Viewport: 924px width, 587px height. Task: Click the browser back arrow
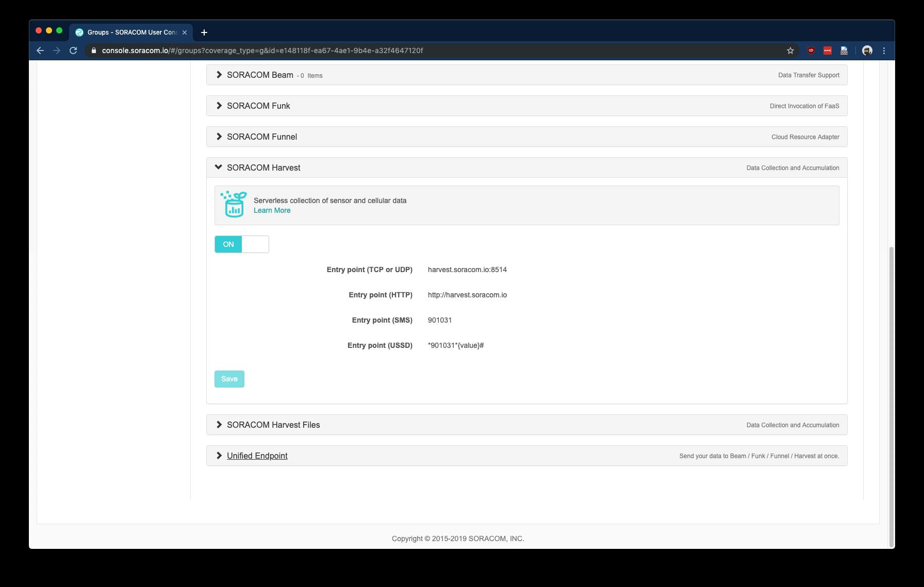tap(40, 51)
